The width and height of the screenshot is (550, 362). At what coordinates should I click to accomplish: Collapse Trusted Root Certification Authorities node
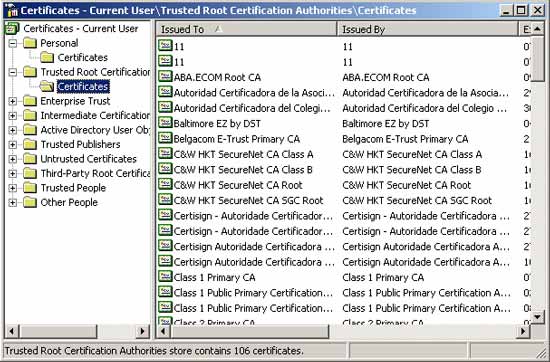tap(13, 72)
